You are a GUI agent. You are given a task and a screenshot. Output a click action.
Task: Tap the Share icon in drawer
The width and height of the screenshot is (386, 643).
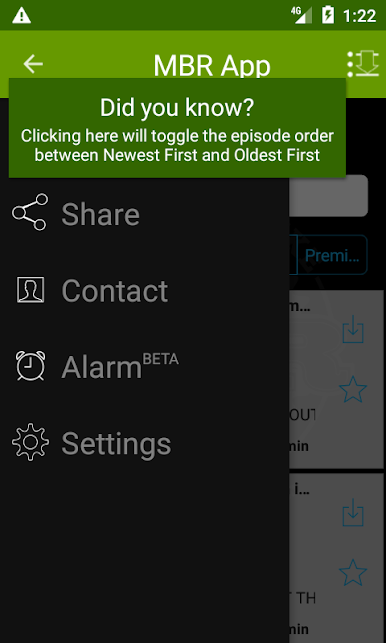point(30,212)
